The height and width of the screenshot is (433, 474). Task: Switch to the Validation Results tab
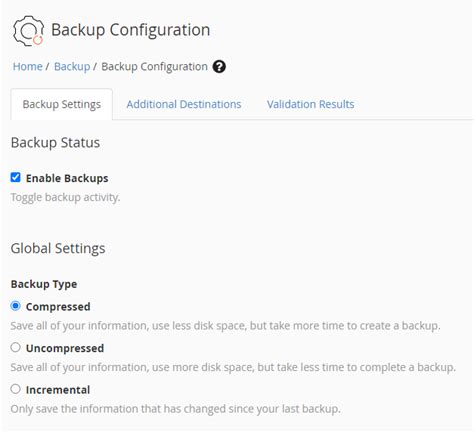(310, 104)
